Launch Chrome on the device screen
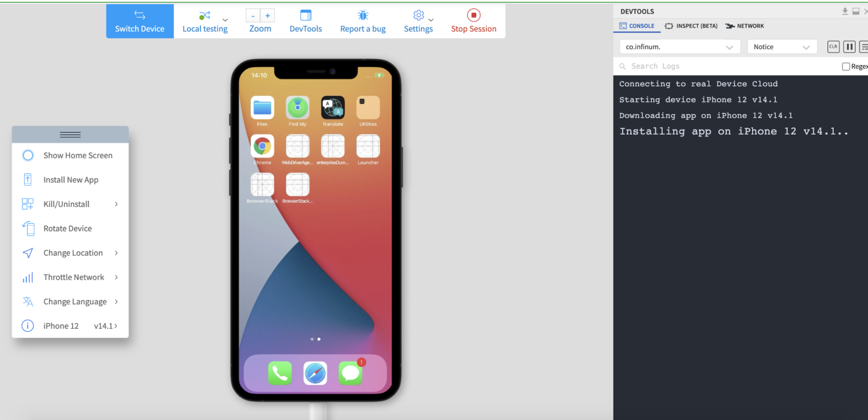868x420 pixels. [x=262, y=145]
